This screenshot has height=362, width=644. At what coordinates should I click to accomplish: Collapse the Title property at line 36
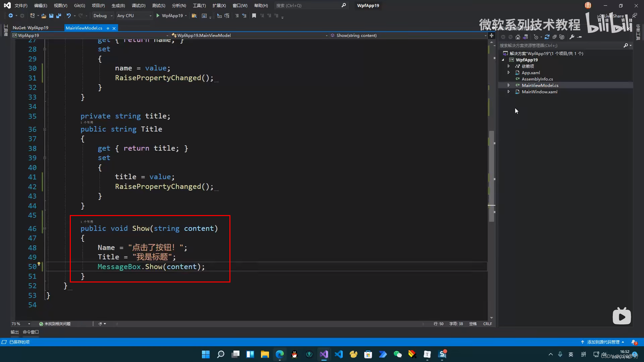pyautogui.click(x=44, y=129)
